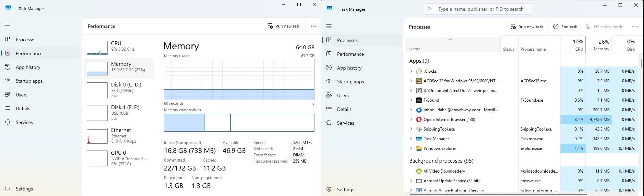The height and width of the screenshot is (196, 644).
Task: Click Run new task in the Performance window
Action: click(x=284, y=26)
